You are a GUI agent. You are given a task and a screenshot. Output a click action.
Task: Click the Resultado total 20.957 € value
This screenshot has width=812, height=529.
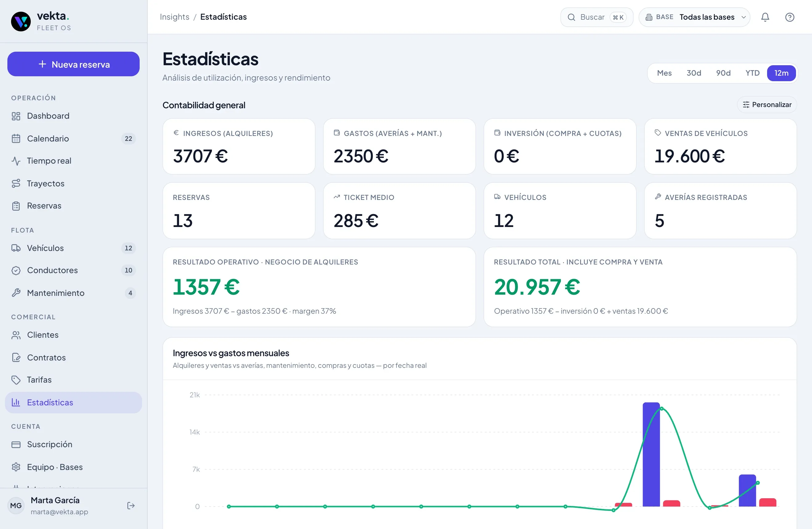point(537,287)
